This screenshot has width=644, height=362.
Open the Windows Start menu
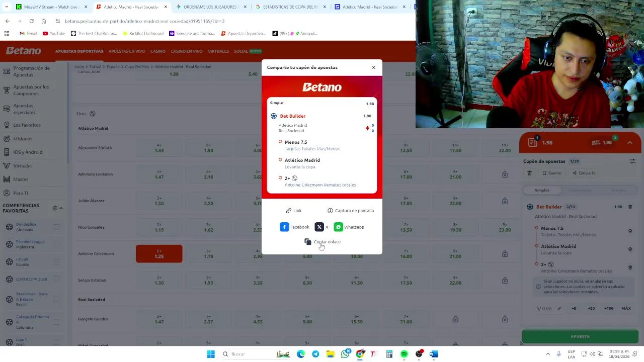pyautogui.click(x=211, y=354)
